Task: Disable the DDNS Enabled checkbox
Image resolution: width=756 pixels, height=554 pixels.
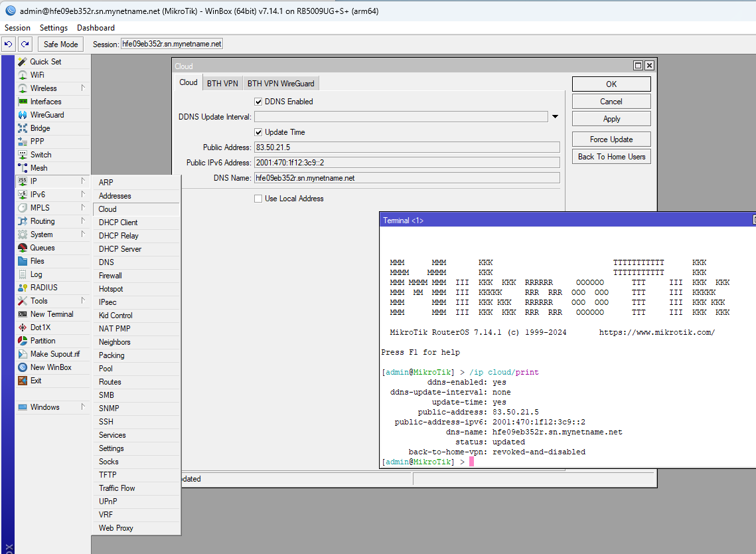Action: click(x=259, y=102)
